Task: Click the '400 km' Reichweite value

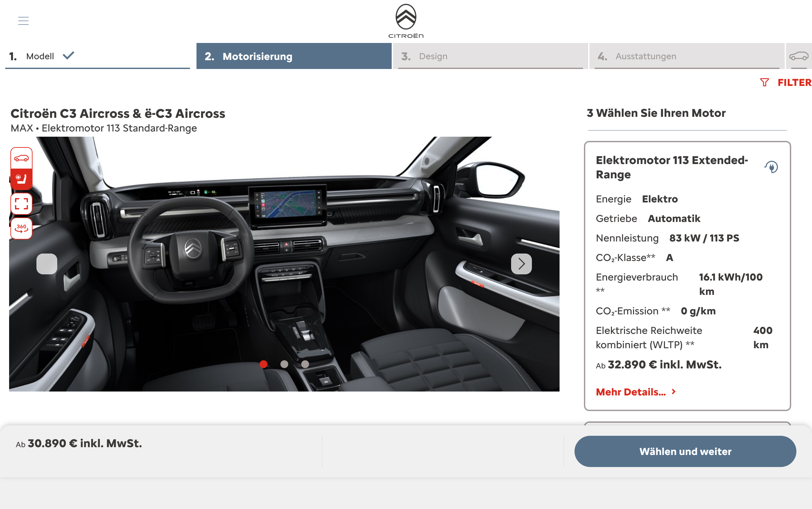Action: (x=763, y=337)
